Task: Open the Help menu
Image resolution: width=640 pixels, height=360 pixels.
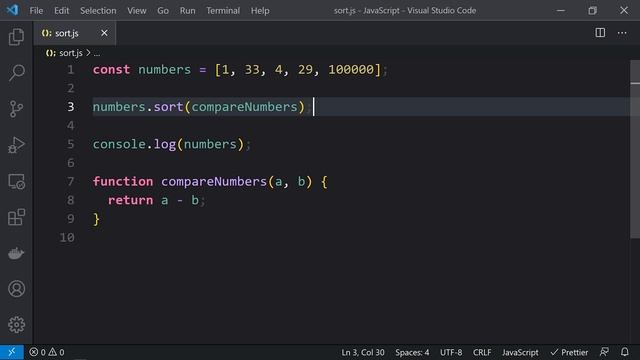Action: point(260,11)
